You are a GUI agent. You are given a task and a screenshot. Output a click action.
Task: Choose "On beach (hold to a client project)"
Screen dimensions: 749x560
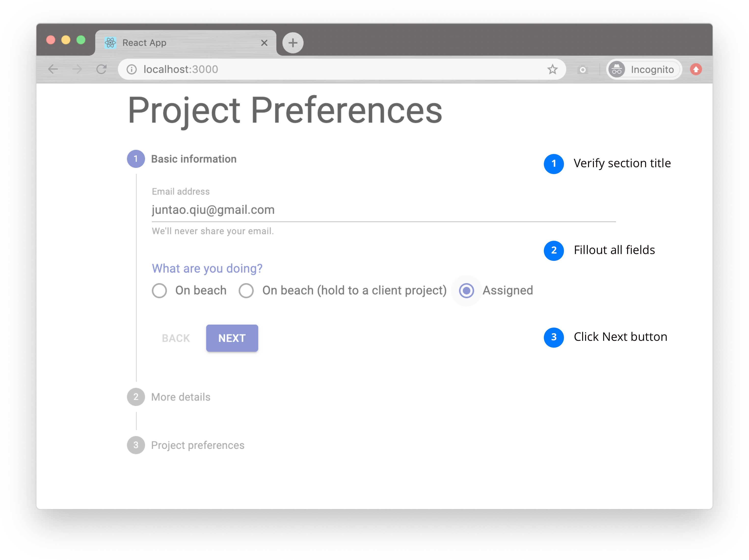pyautogui.click(x=246, y=291)
